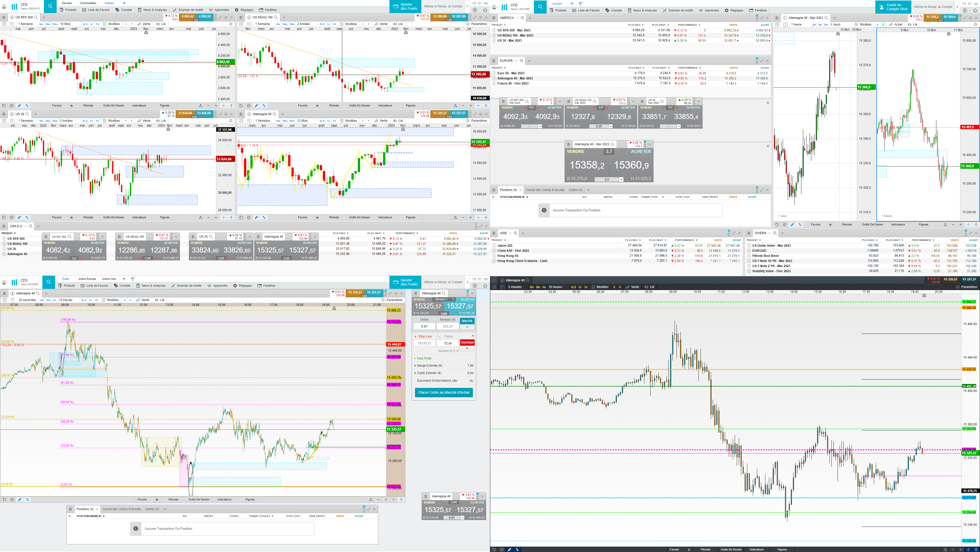The height and width of the screenshot is (552, 980).
Task: Click Placer Ordre au Marché d'Achat button
Action: [444, 392]
